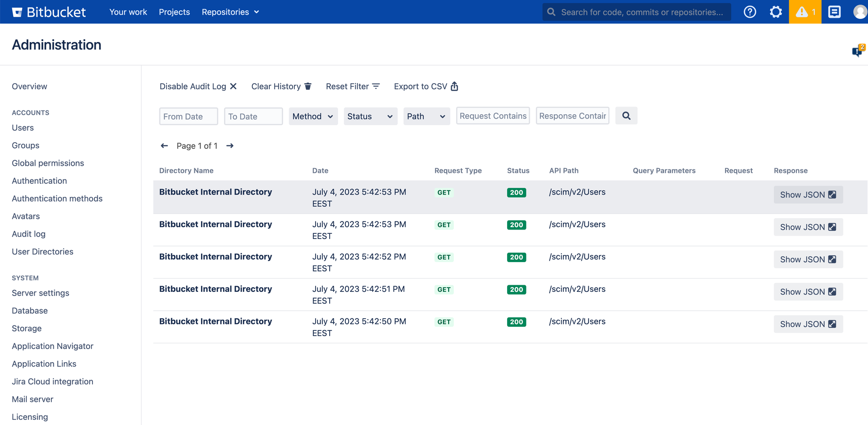Open Your work in top navigation
The height and width of the screenshot is (425, 868).
(x=128, y=12)
